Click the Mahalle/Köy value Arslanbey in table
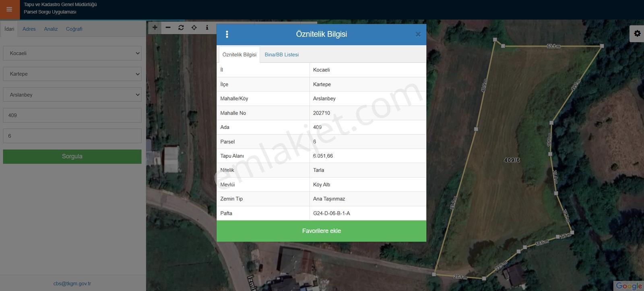Screen dimensions: 644x291 [x=324, y=98]
